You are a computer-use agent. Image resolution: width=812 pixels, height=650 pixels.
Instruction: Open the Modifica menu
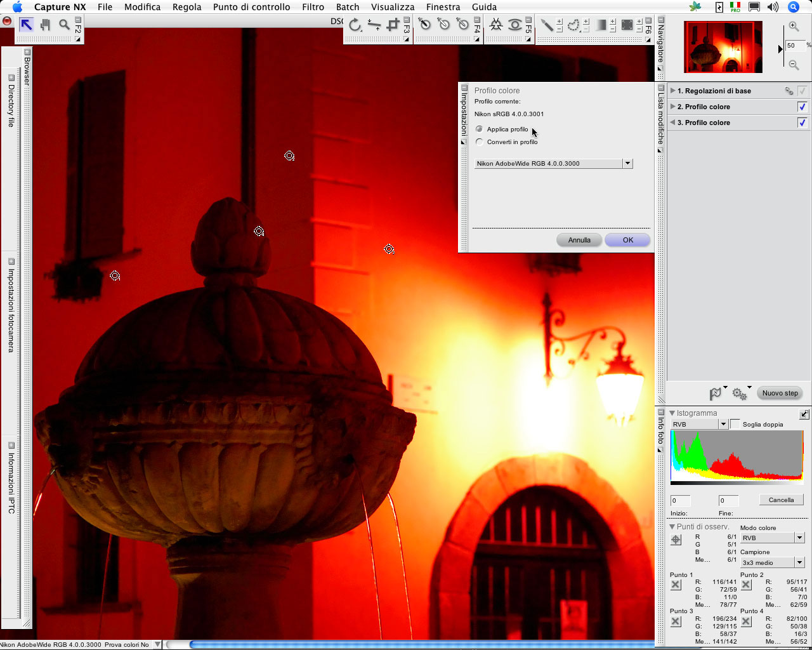point(142,7)
